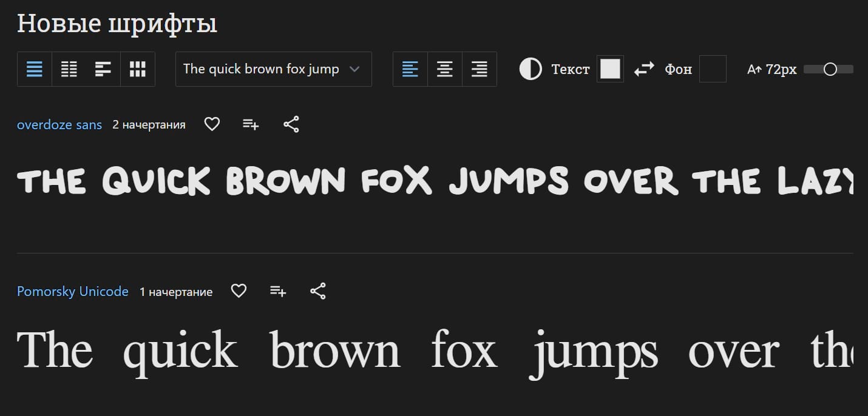The image size is (868, 416).
Task: Align preview text to the left
Action: (410, 69)
